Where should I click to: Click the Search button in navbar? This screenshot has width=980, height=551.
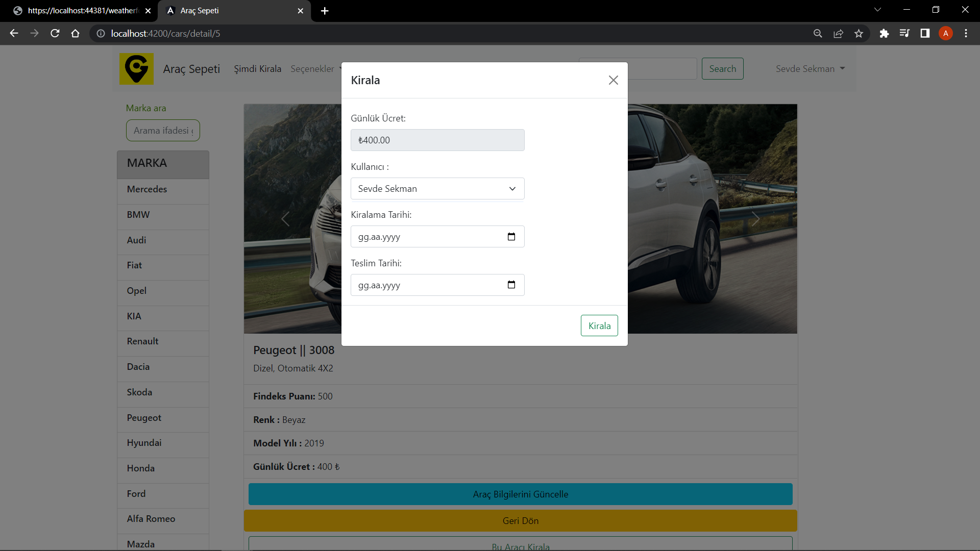722,69
